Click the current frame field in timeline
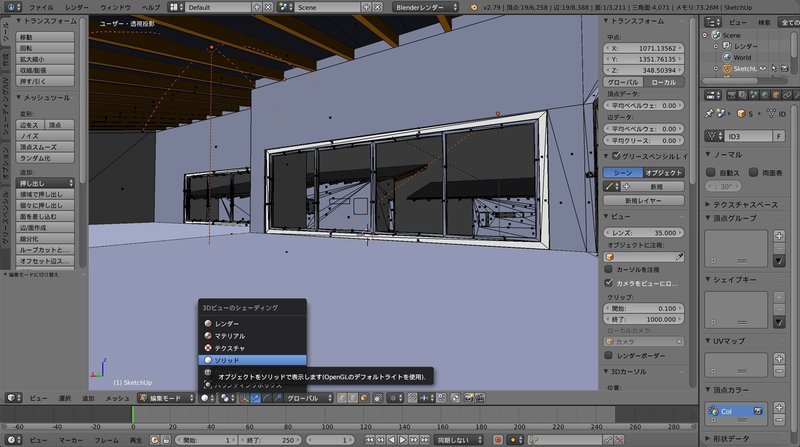 pyautogui.click(x=330, y=440)
